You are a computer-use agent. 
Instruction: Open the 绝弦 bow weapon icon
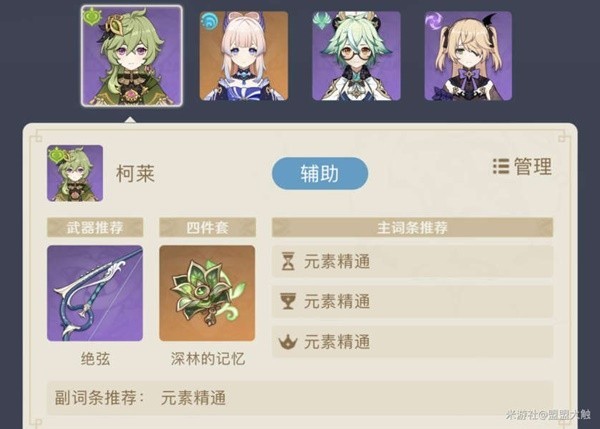click(x=95, y=293)
